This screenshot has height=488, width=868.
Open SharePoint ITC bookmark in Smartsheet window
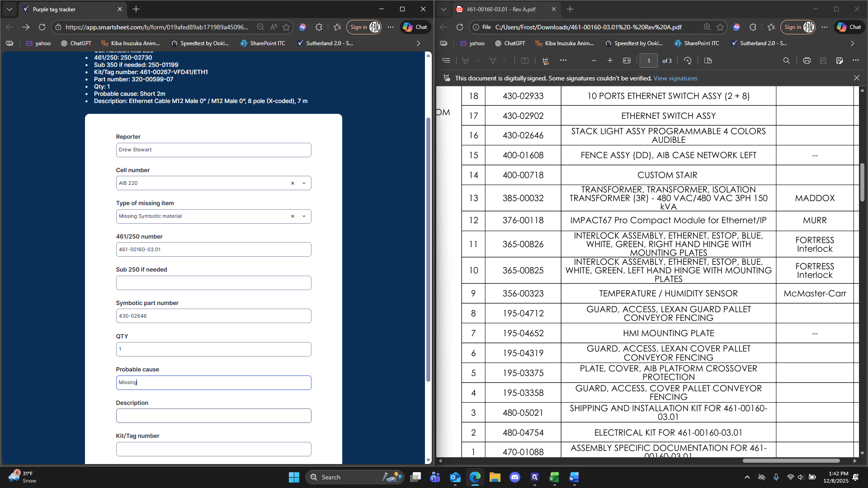click(263, 43)
